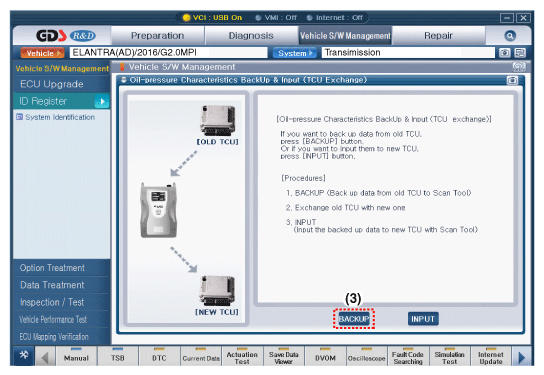This screenshot has height=375, width=544.
Task: Open the Preparation tab
Action: [158, 36]
